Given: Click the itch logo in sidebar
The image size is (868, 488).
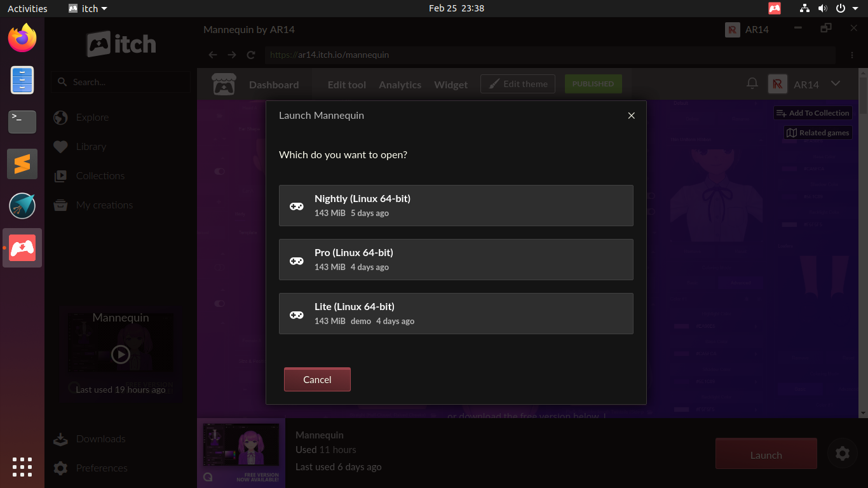Looking at the screenshot, I should 121,44.
